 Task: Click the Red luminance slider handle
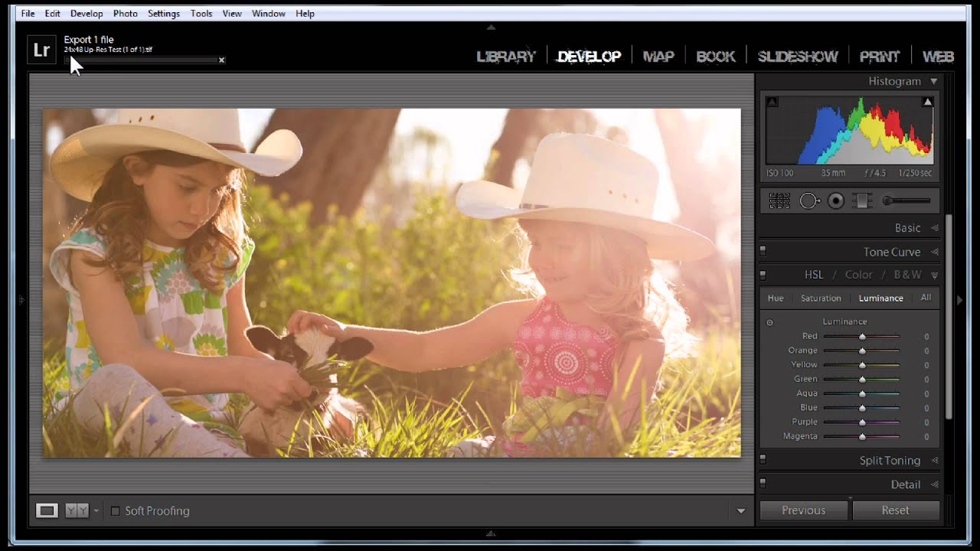(x=862, y=337)
